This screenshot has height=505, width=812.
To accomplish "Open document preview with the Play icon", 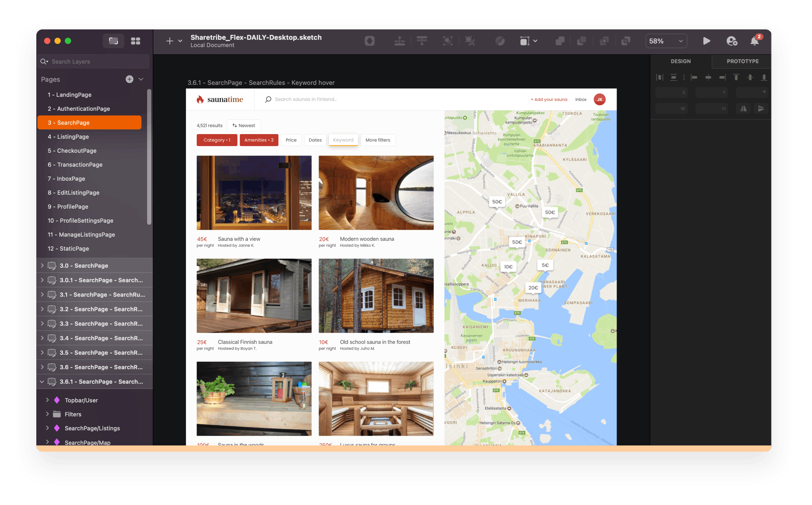I will click(x=707, y=41).
